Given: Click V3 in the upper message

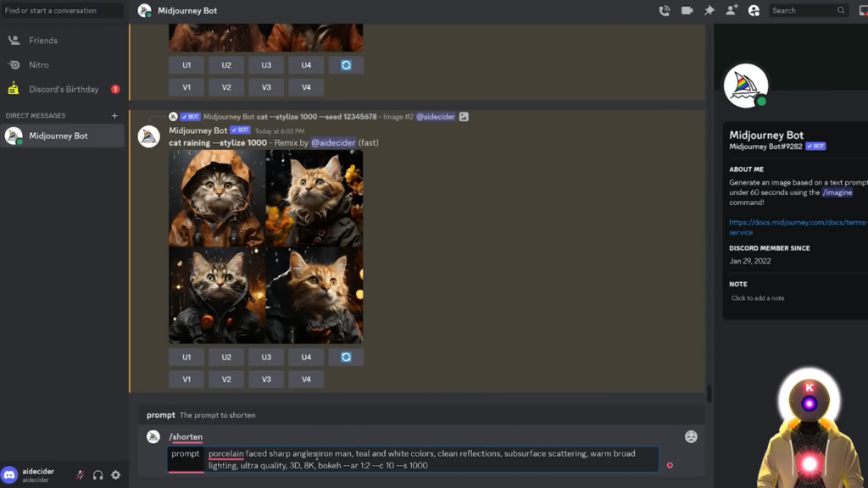Looking at the screenshot, I should tap(266, 87).
